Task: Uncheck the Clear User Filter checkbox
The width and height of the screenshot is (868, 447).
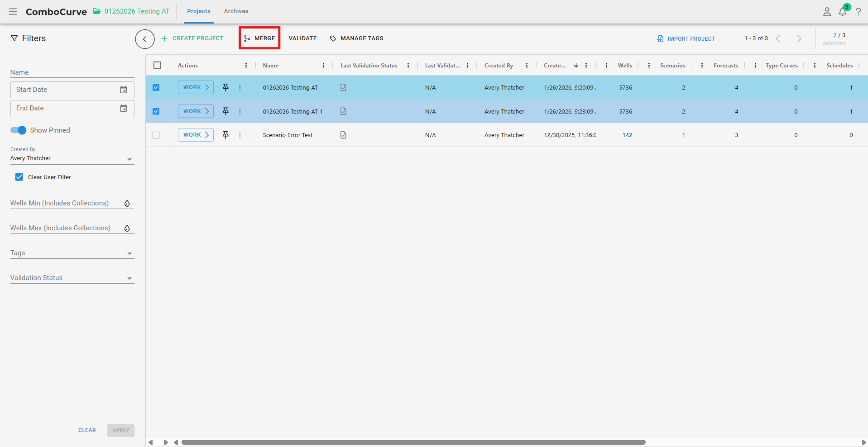Action: coord(19,177)
